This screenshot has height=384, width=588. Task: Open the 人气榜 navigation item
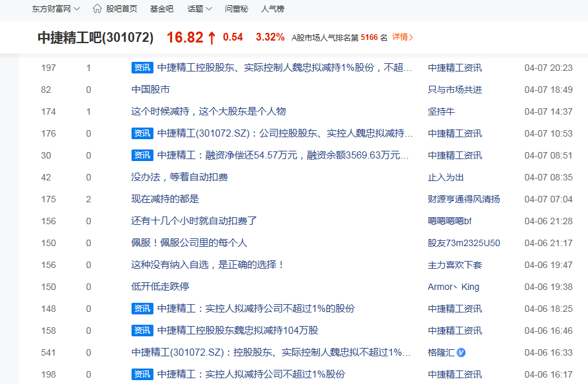pyautogui.click(x=273, y=9)
